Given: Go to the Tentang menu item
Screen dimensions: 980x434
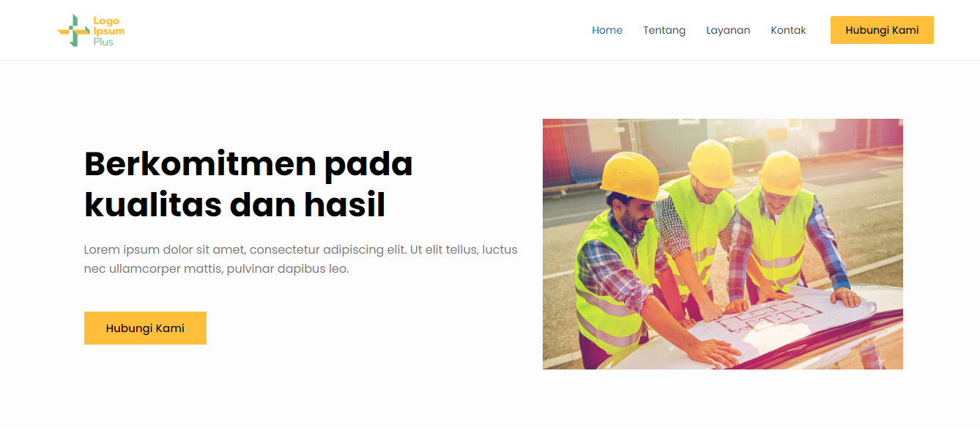Looking at the screenshot, I should [664, 30].
